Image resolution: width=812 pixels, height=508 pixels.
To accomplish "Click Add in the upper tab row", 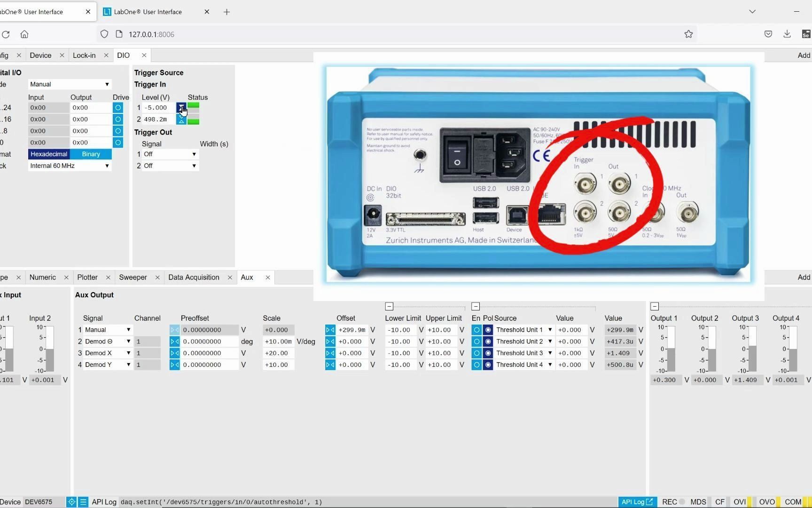I will pos(804,56).
